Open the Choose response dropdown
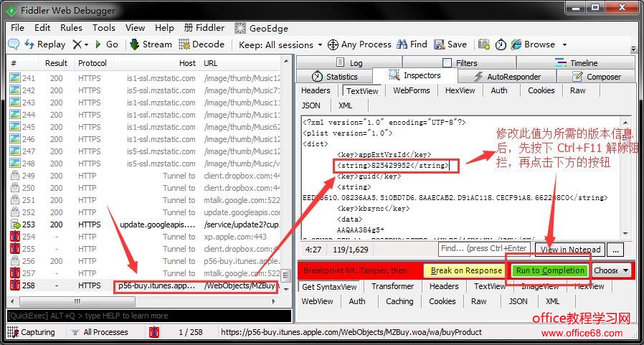This screenshot has height=345, width=644. [x=612, y=270]
